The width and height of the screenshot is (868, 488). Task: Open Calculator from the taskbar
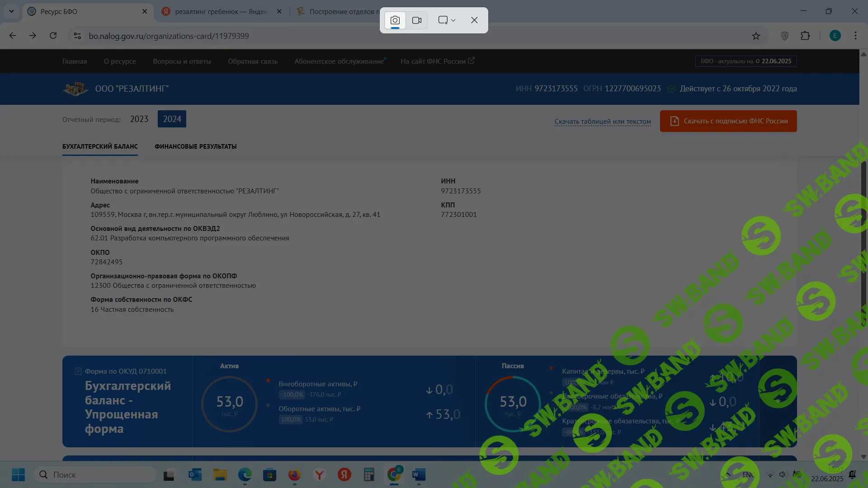tap(369, 474)
